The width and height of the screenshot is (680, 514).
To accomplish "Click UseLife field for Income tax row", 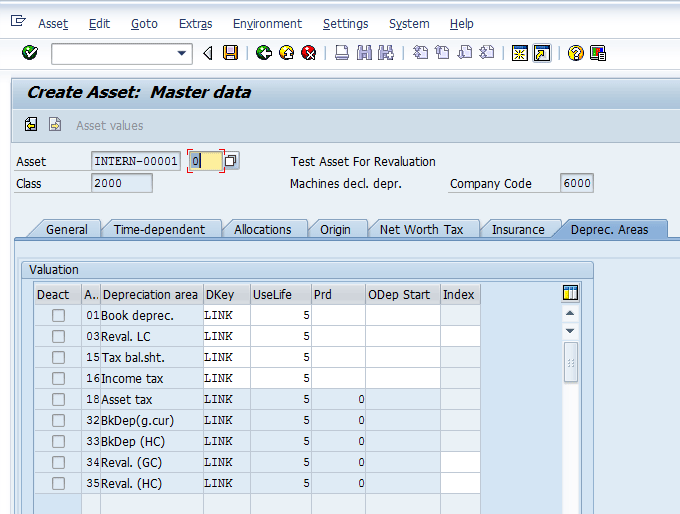I will point(281,378).
